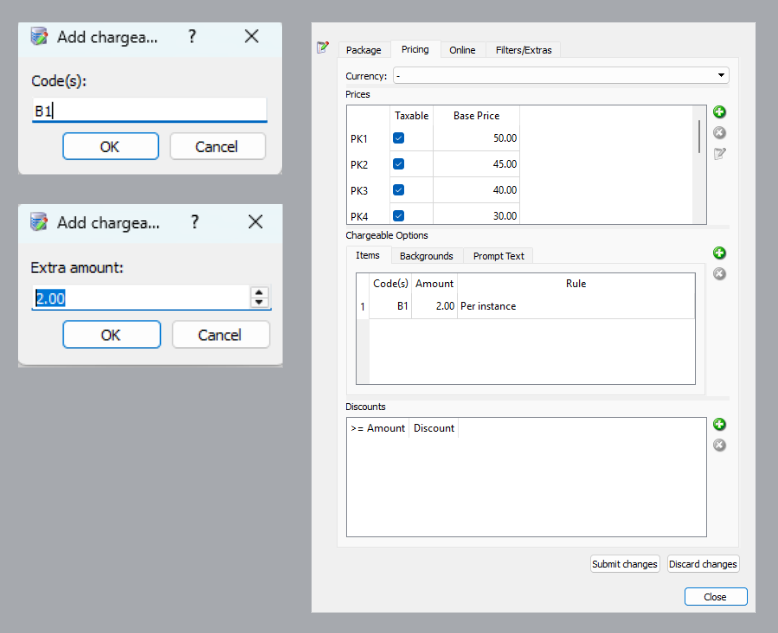Screen dimensions: 778x633
Task: Open the Currency dropdown
Action: [x=560, y=76]
